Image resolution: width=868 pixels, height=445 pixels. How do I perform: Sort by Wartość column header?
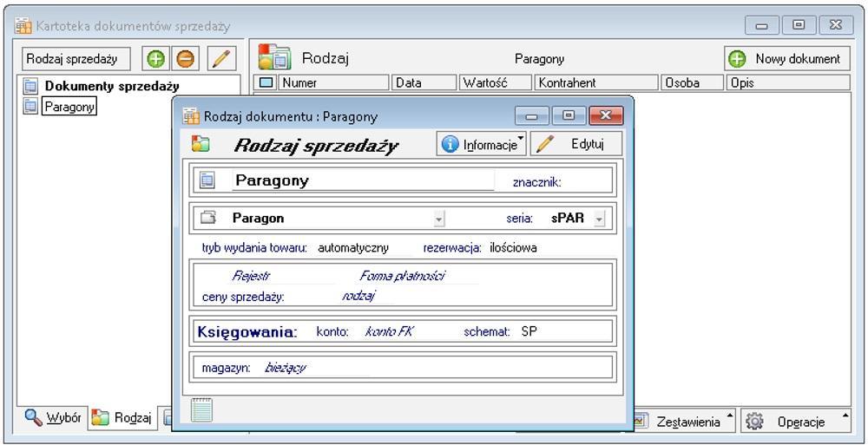[495, 82]
